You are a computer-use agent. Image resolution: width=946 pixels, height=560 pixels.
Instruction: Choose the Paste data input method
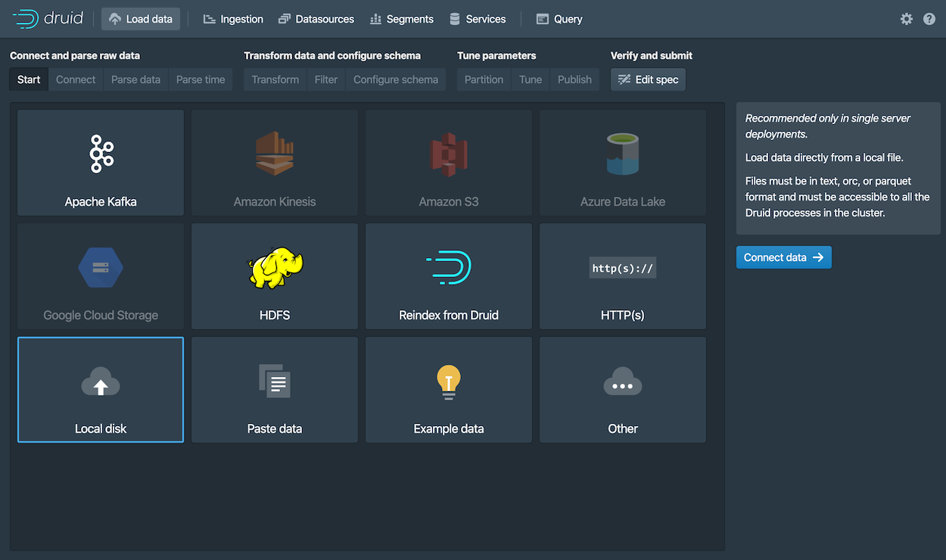274,390
